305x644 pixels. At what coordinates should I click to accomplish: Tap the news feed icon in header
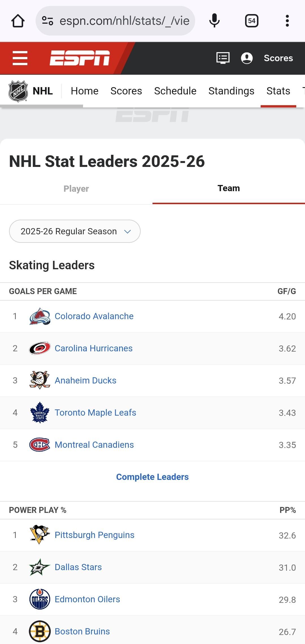223,58
